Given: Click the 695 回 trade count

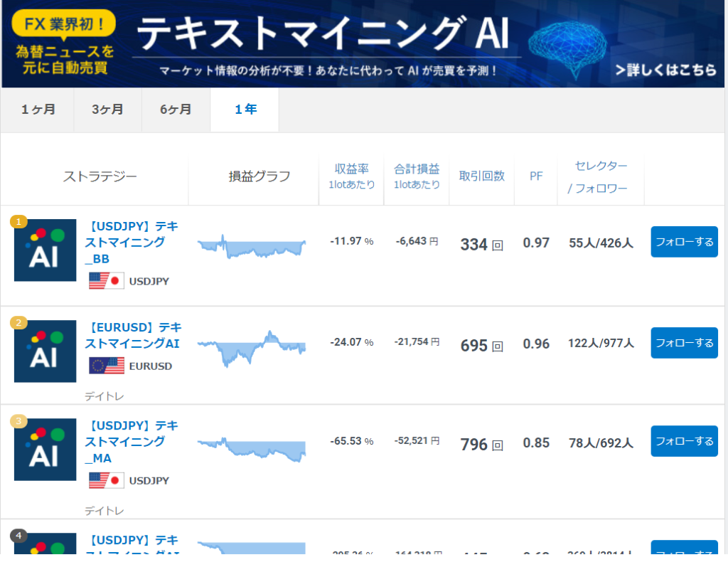Looking at the screenshot, I should click(481, 346).
